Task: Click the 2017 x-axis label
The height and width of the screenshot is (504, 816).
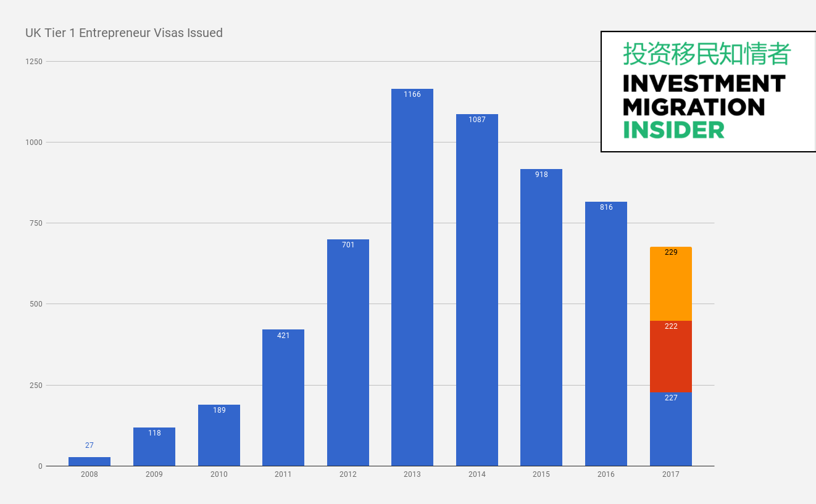Action: [x=671, y=474]
